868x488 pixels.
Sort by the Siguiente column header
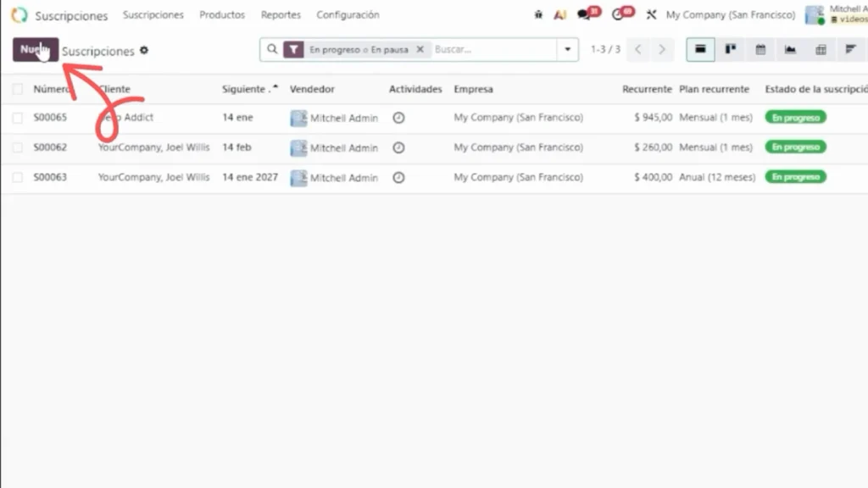(x=245, y=89)
